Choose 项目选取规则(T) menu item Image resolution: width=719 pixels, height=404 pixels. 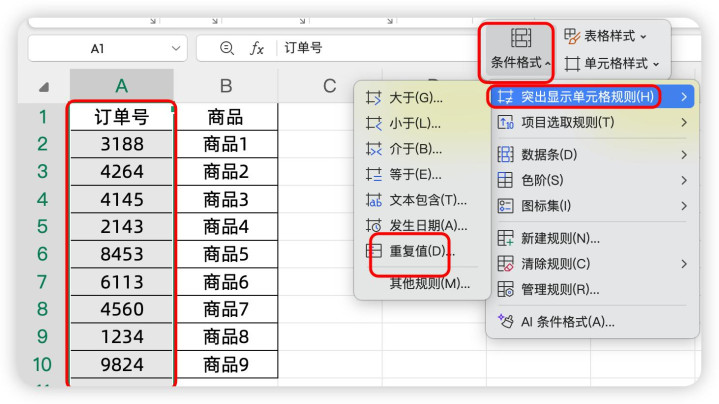click(x=592, y=122)
